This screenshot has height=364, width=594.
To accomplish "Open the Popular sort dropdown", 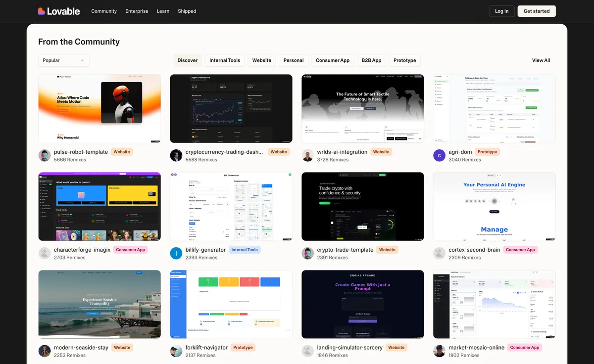I will [64, 60].
